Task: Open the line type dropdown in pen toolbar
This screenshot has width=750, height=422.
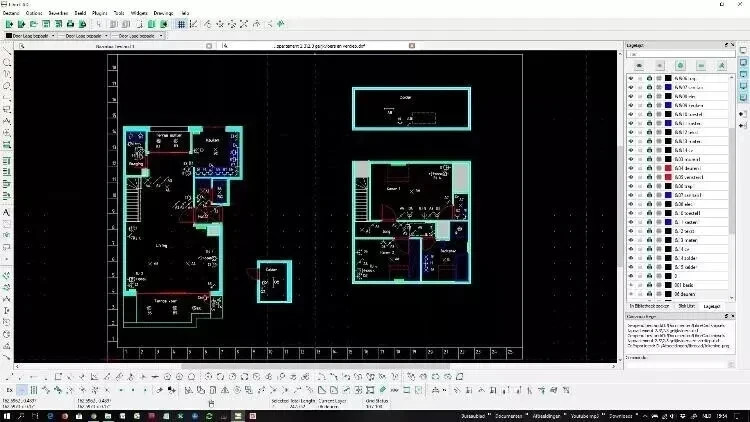Action: pos(138,36)
